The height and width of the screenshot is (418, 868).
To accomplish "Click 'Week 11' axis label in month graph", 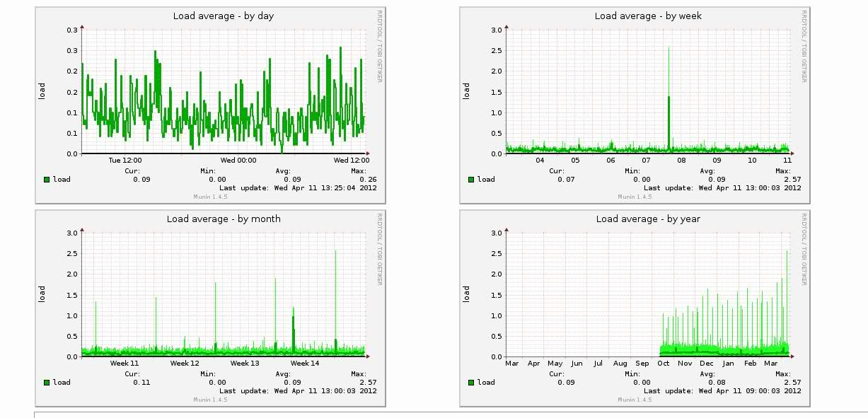I will 125,364.
